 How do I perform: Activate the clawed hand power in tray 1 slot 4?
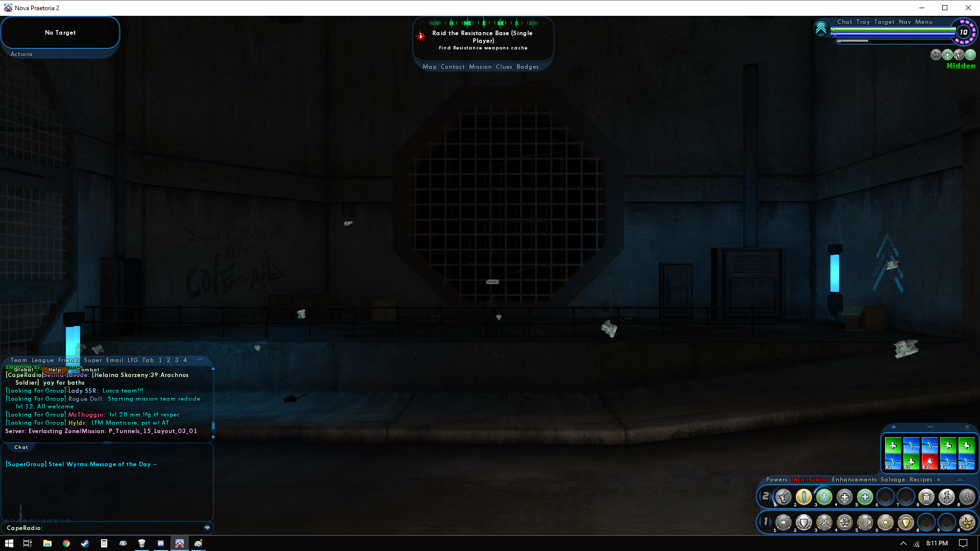coord(845,522)
